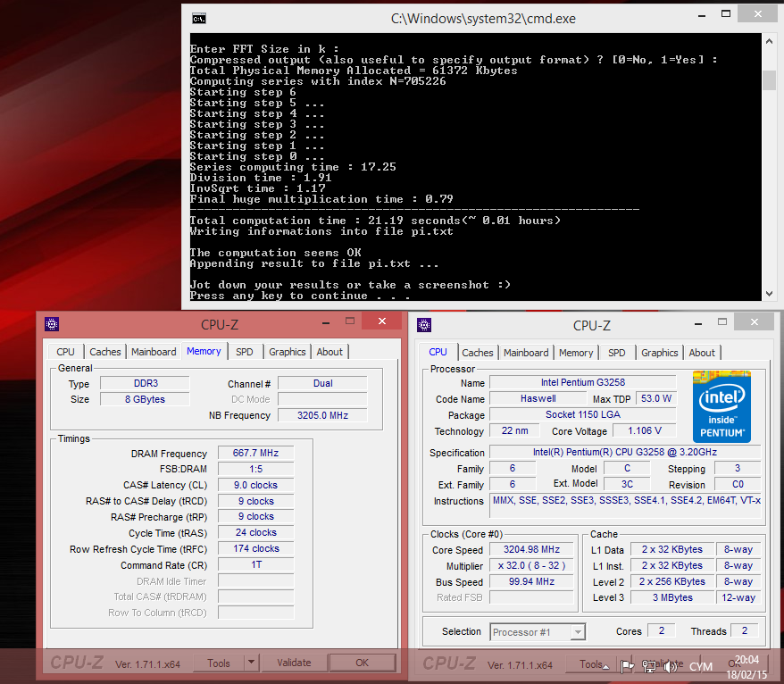This screenshot has width=784, height=684.
Task: Click the Socket 1150 LGA package value
Action: coord(583,414)
